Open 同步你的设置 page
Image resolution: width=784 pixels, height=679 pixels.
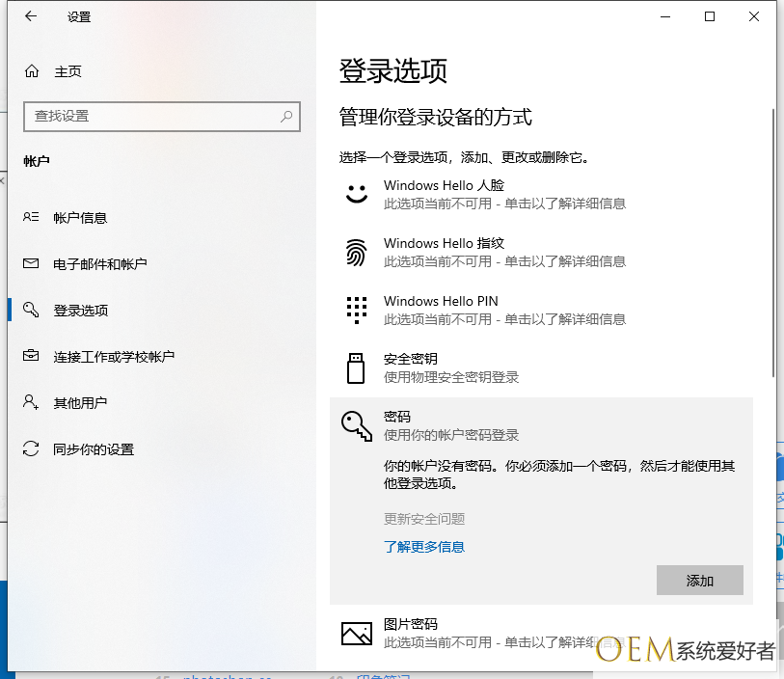pos(93,449)
